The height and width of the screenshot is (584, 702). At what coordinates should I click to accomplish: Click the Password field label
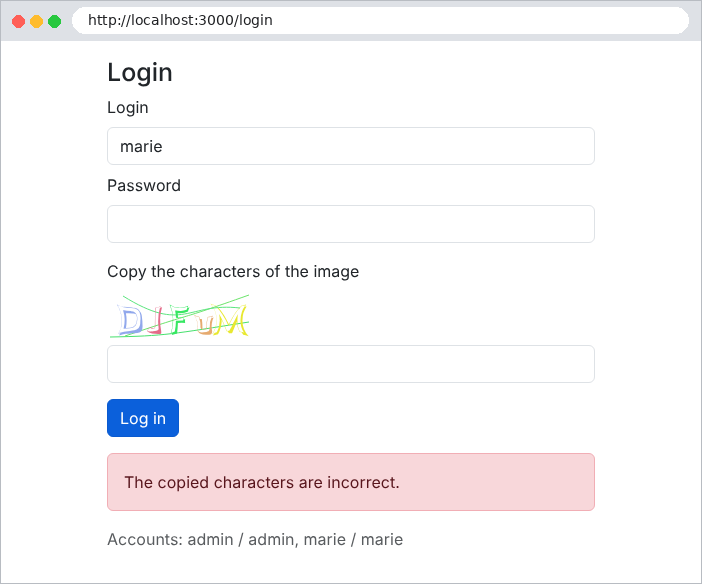tap(144, 185)
